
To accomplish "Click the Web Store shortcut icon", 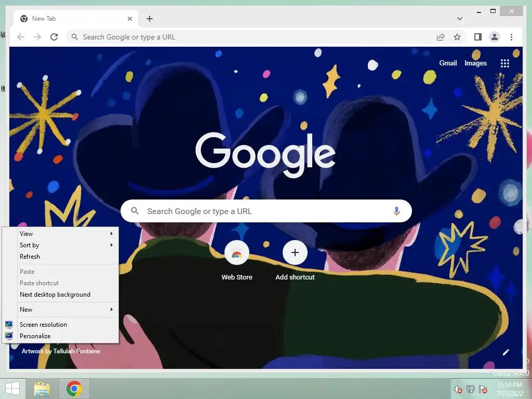I will (237, 253).
